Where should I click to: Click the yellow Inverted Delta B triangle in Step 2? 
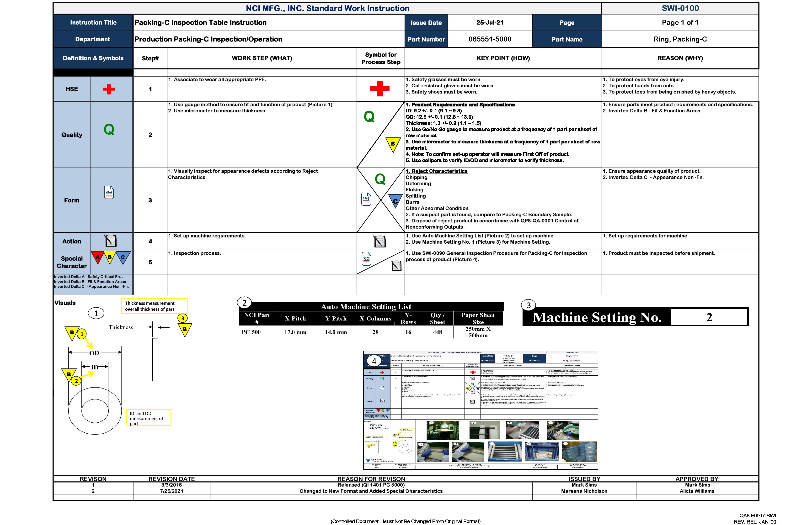click(393, 143)
